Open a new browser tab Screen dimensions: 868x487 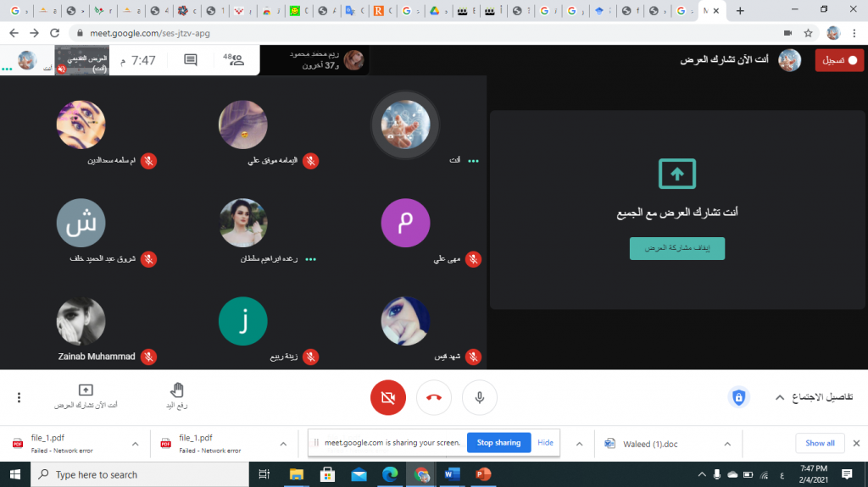[x=740, y=11]
